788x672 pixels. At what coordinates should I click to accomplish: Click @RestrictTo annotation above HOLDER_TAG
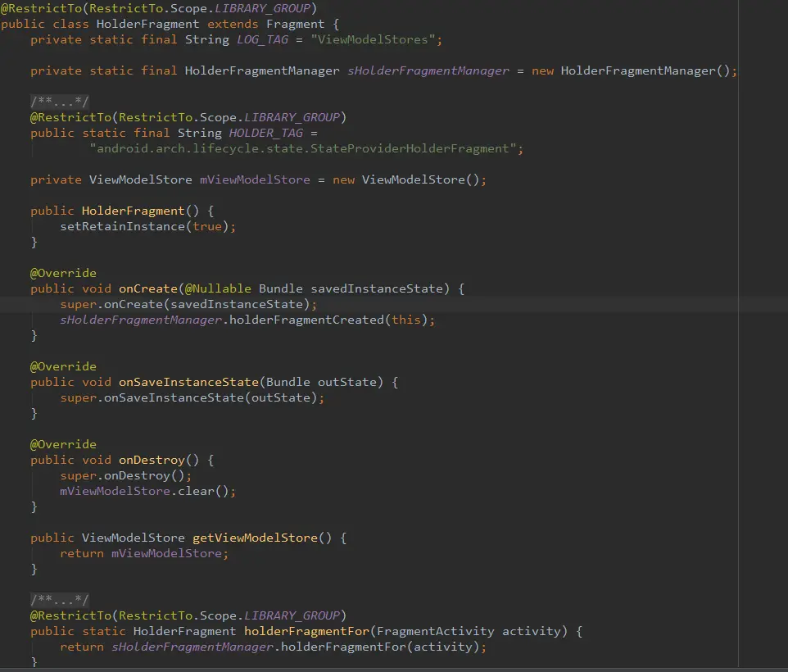71,118
